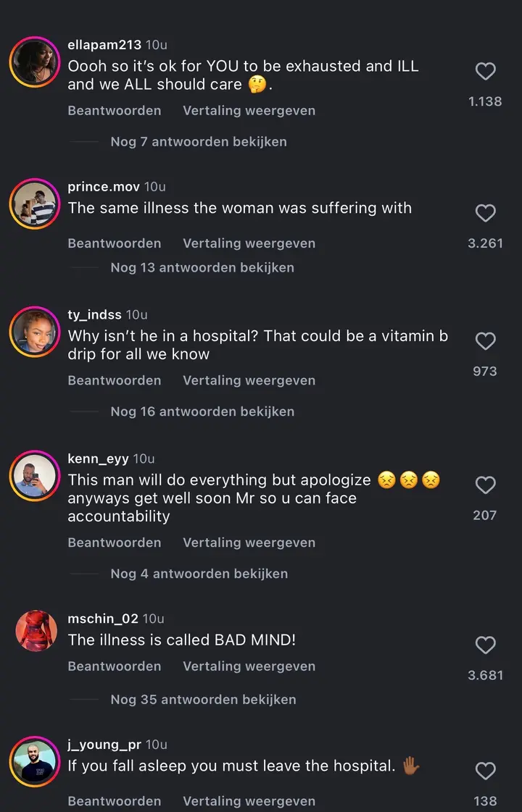Show translation for prince.mov's comment
This screenshot has height=812, width=522.
(x=249, y=243)
